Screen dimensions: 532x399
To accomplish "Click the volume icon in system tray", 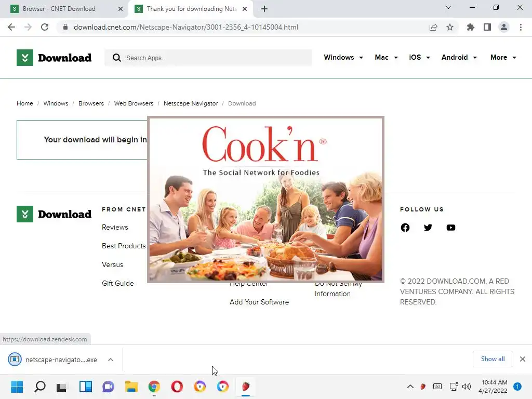I will coord(467,387).
